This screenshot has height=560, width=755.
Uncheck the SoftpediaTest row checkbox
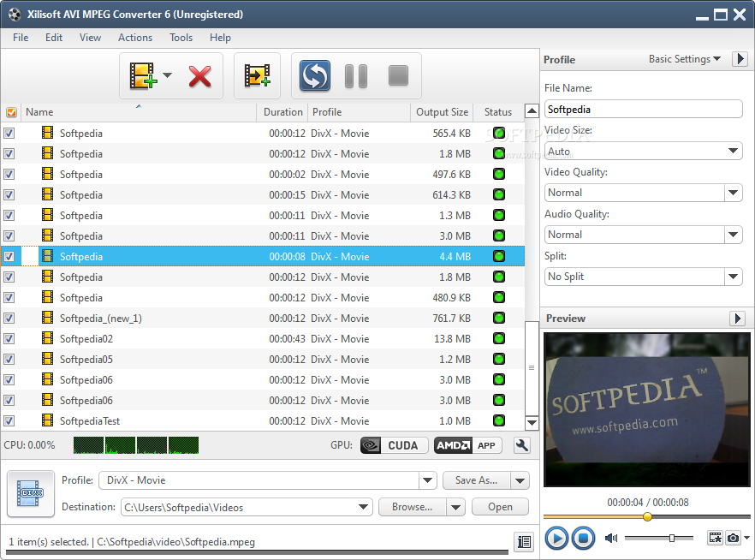(x=9, y=420)
